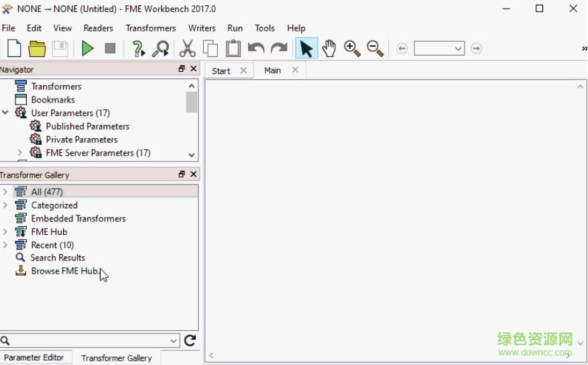This screenshot has width=588, height=365.
Task: Open the Help menu
Action: point(296,28)
